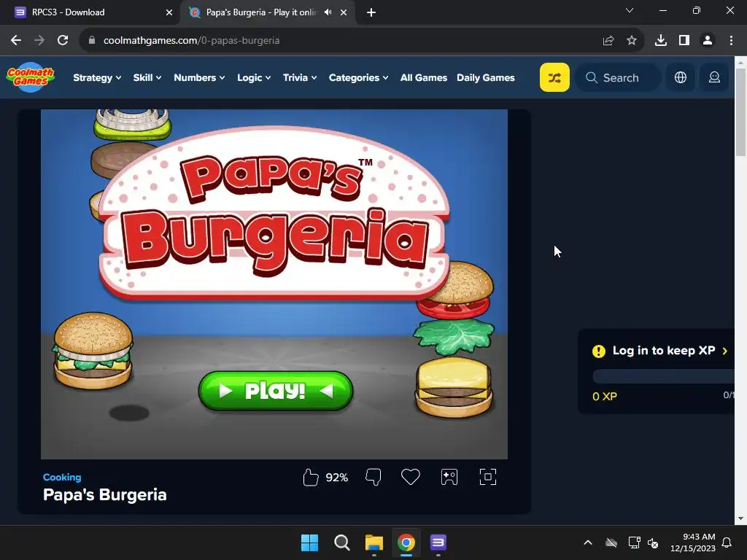747x560 pixels.
Task: Add game to favorites with heart icon
Action: (x=410, y=477)
